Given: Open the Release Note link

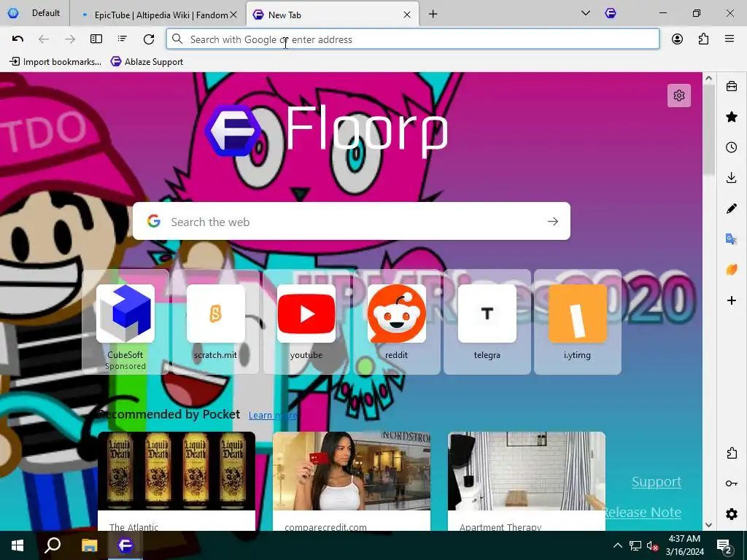Looking at the screenshot, I should coord(642,512).
